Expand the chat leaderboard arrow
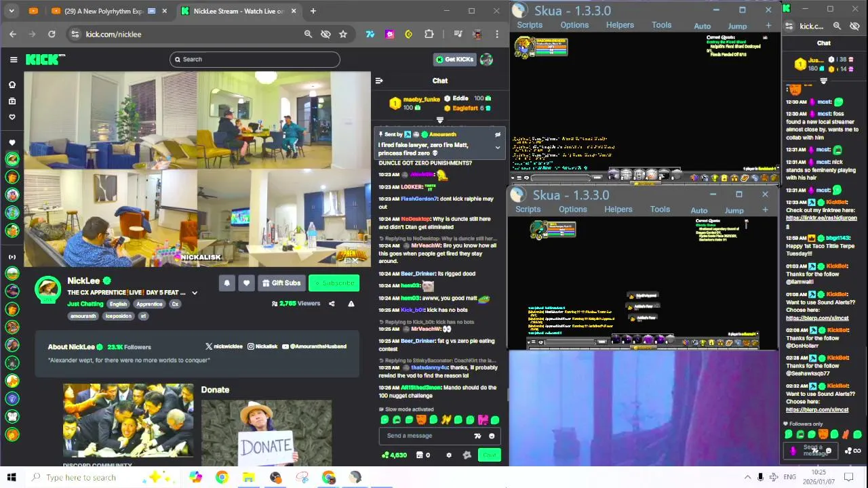This screenshot has height=488, width=868. [x=439, y=120]
